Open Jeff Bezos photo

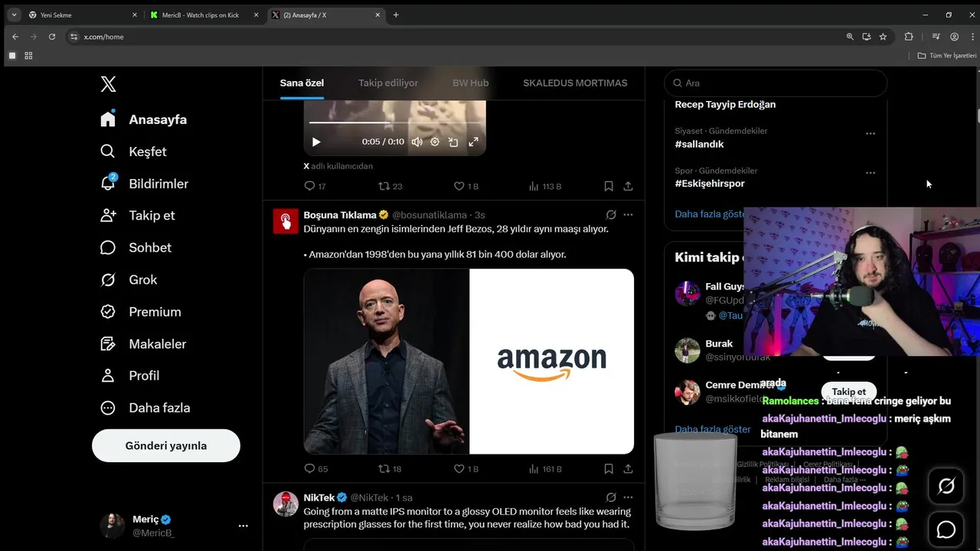(386, 361)
